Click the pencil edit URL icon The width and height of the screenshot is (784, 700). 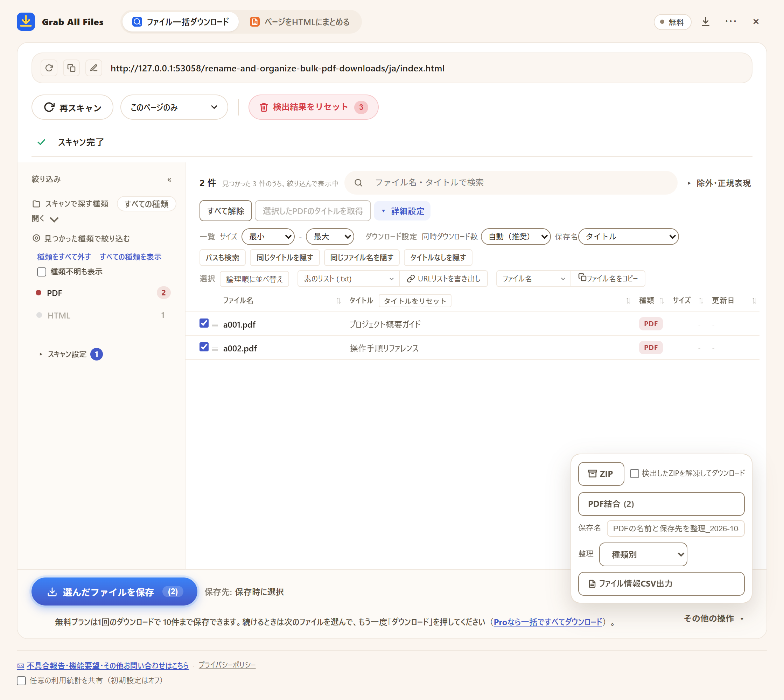[x=93, y=68]
